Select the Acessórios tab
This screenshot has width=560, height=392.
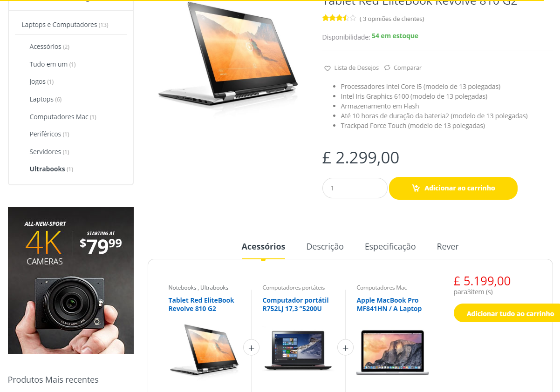(x=263, y=246)
